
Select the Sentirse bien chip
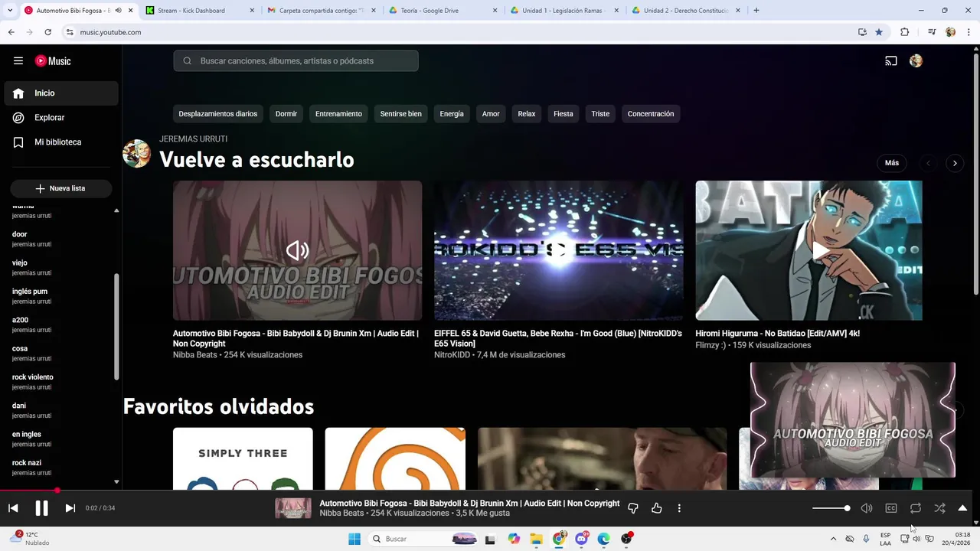401,114
